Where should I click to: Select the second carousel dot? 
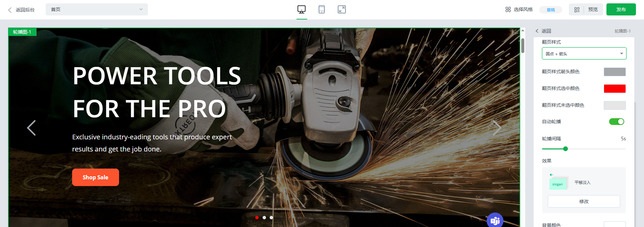click(x=264, y=218)
